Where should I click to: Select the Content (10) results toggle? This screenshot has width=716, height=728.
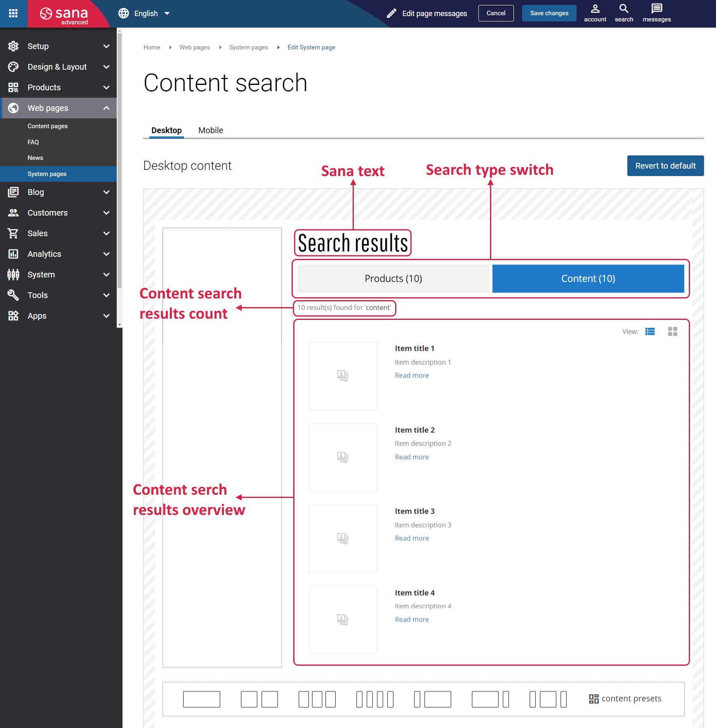(588, 278)
